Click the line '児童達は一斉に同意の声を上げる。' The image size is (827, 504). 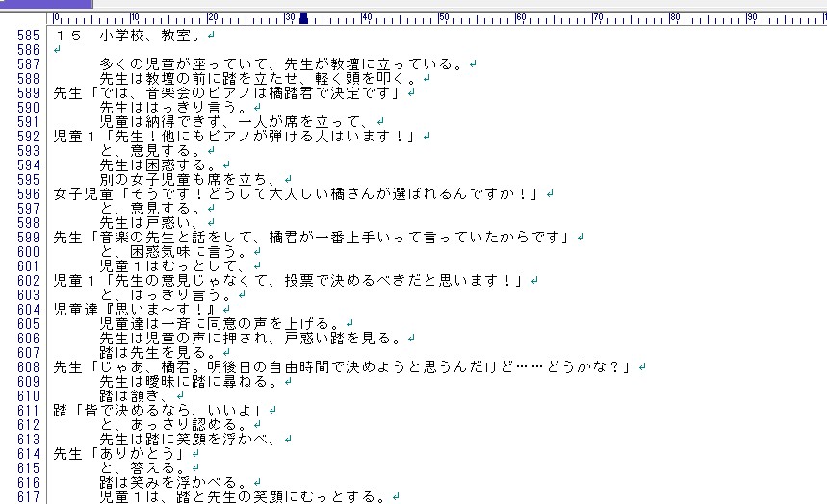(220, 324)
